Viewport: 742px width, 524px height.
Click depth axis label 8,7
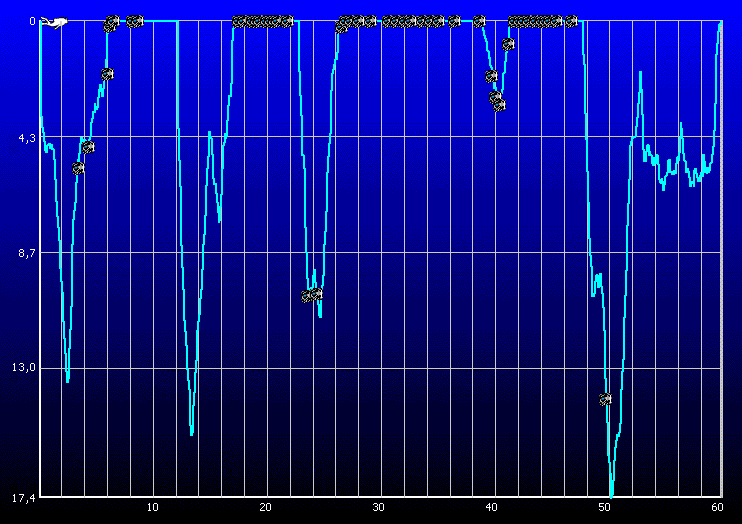[27, 253]
